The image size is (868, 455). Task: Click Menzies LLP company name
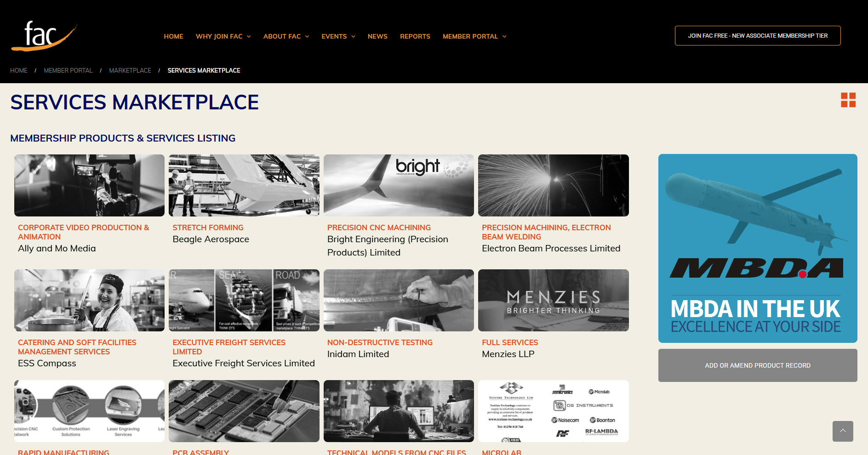click(508, 354)
